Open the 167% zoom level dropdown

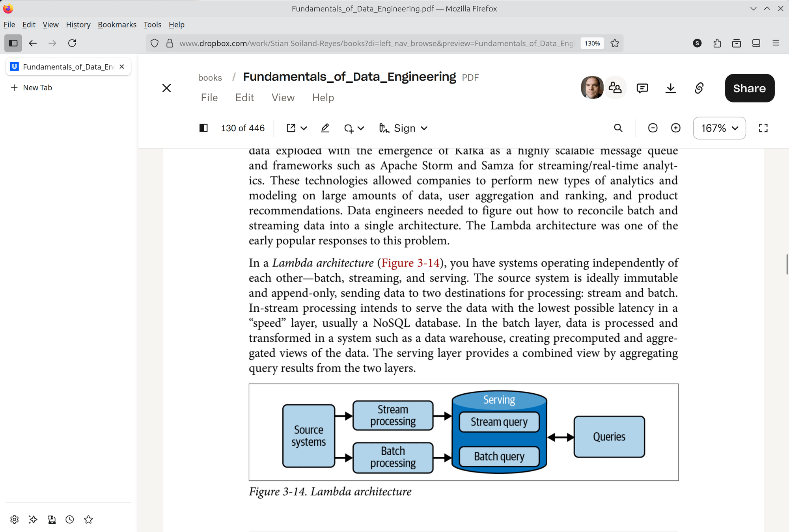719,128
